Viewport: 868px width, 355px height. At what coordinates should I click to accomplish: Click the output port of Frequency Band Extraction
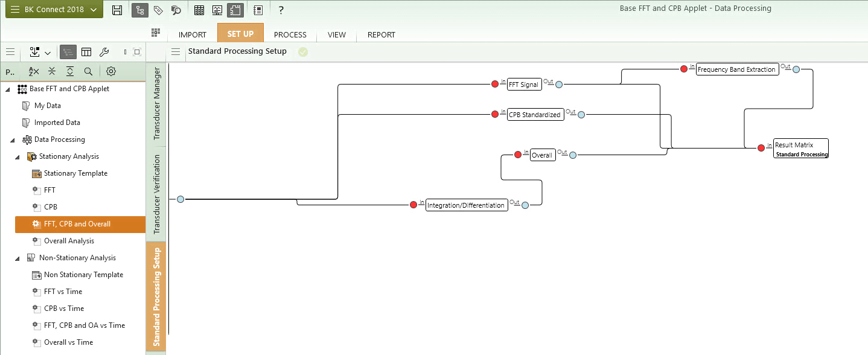click(796, 69)
